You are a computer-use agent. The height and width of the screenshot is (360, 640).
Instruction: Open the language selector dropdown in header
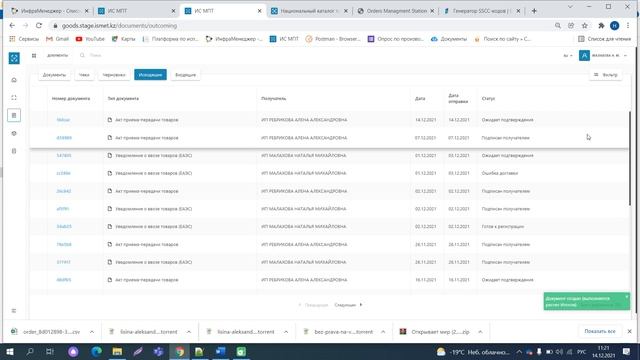click(x=567, y=56)
